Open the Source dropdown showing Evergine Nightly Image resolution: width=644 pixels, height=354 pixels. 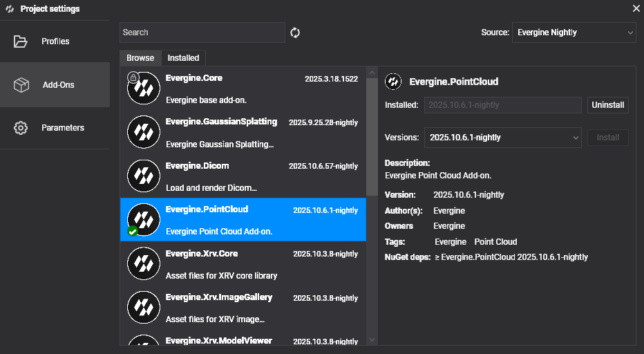pos(574,32)
